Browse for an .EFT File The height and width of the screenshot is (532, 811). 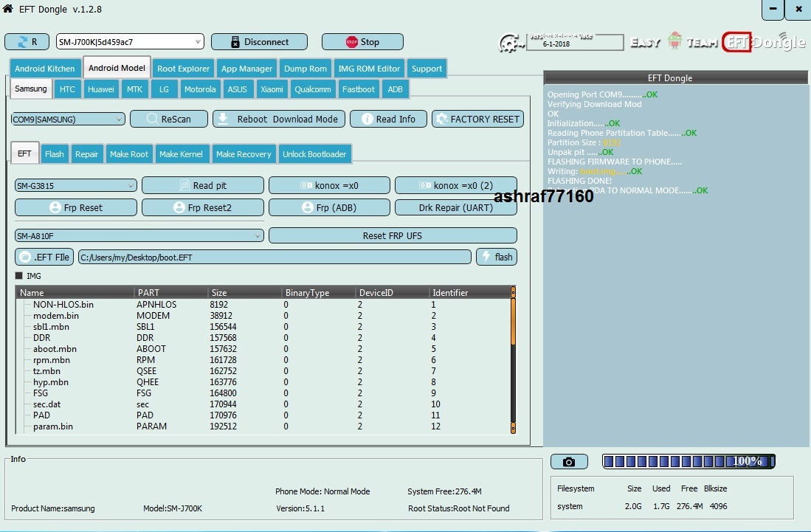[44, 257]
